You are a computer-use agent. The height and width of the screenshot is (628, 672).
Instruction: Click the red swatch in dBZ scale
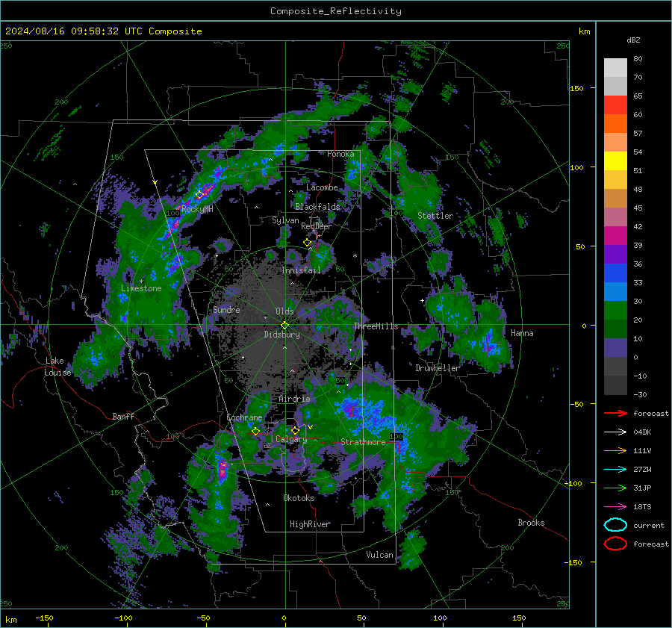click(x=615, y=105)
